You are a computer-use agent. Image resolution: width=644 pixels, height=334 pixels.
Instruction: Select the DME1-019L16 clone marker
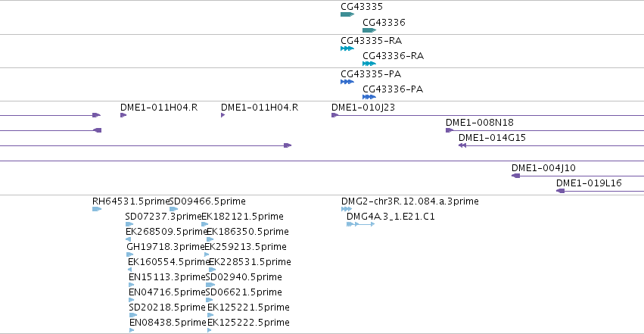(561, 191)
